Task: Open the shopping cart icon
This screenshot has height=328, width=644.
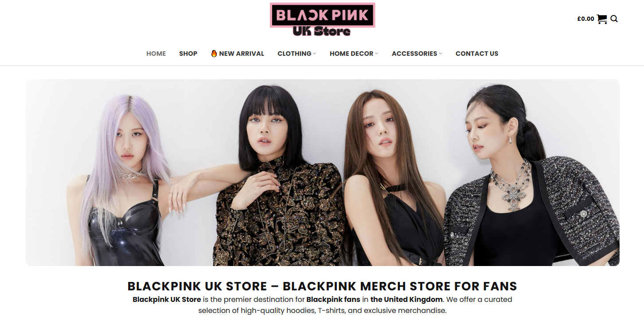Action: coord(602,19)
